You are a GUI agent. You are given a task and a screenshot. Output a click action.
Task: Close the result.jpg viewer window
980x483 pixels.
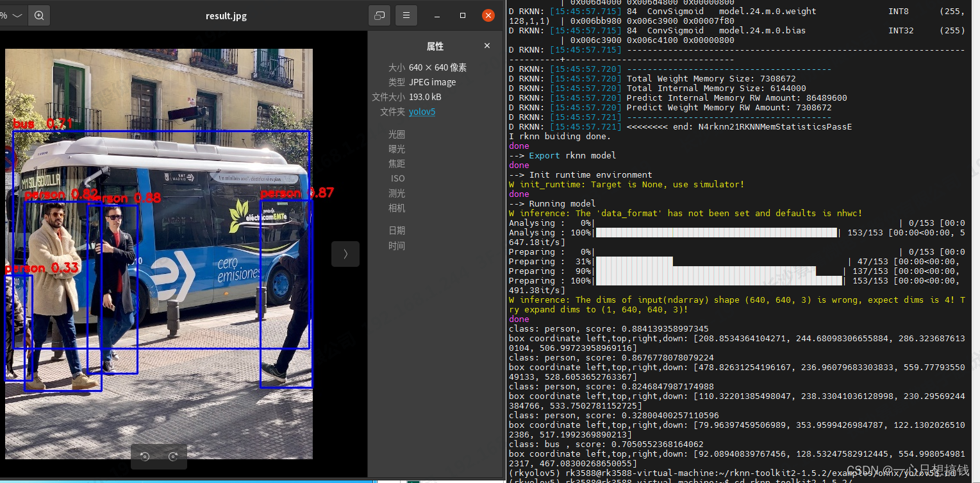(488, 15)
